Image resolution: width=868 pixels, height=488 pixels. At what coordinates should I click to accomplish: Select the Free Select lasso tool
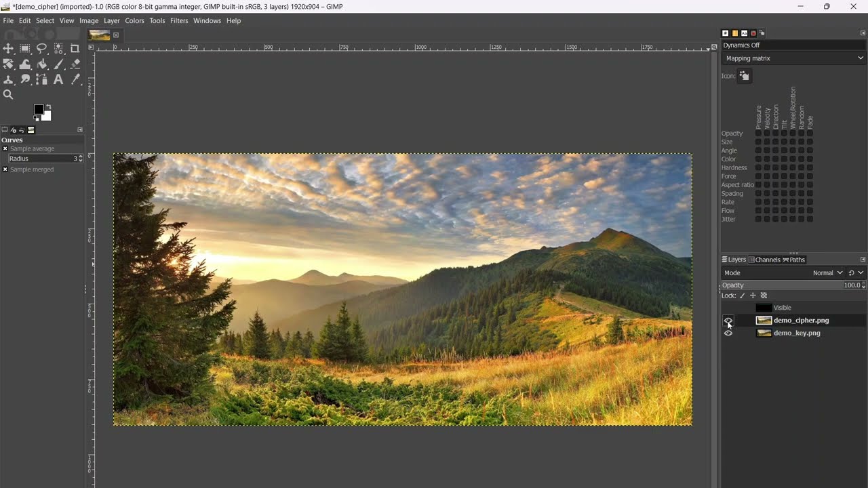(x=41, y=48)
